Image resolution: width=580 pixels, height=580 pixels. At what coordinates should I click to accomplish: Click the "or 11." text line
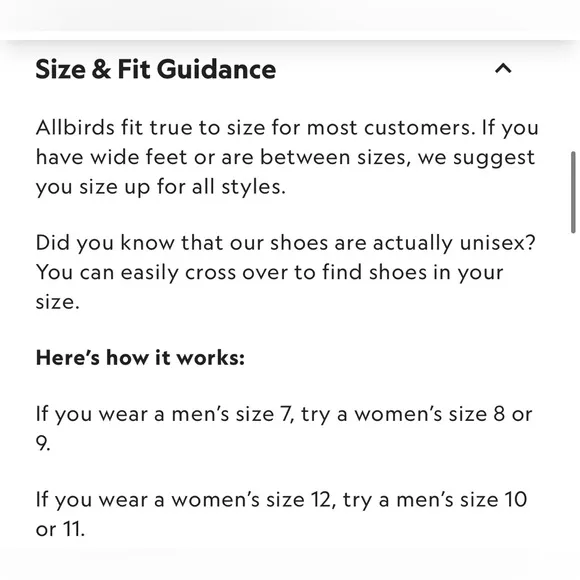[60, 529]
